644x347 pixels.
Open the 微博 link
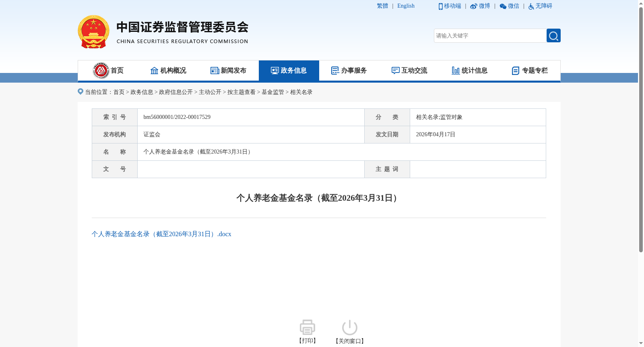point(484,6)
